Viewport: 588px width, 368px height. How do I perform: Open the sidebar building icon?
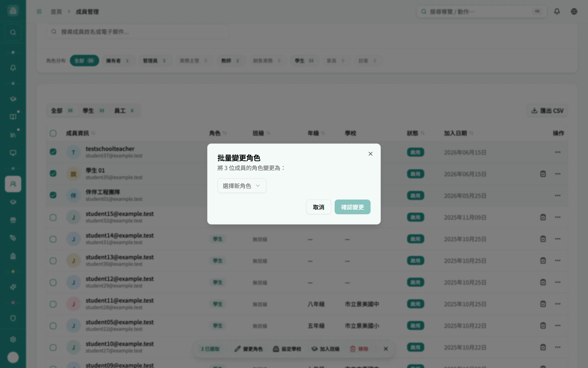[x=13, y=256]
